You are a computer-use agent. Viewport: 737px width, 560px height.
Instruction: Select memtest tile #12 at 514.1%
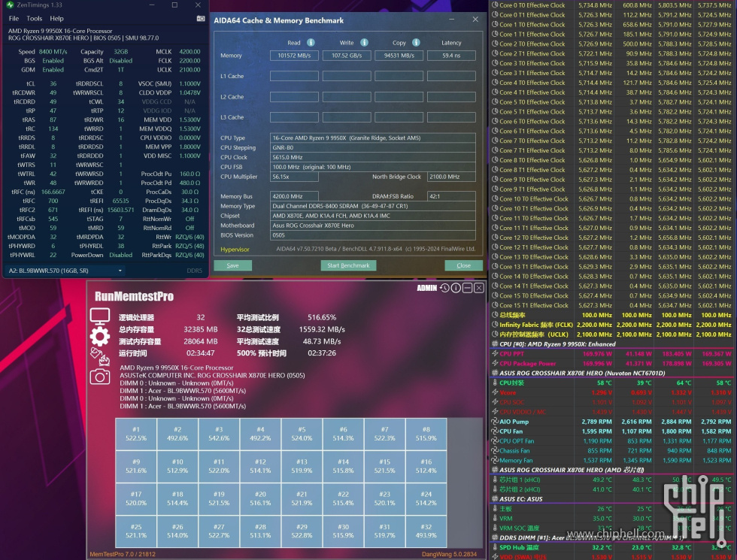(260, 467)
